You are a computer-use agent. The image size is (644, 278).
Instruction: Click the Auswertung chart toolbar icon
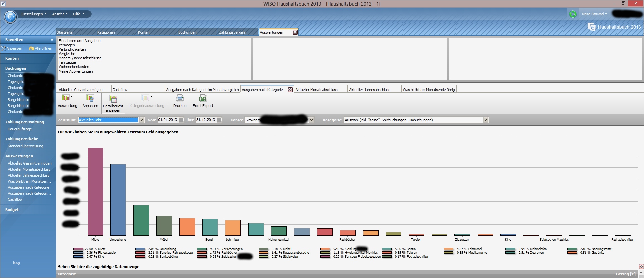point(65,98)
